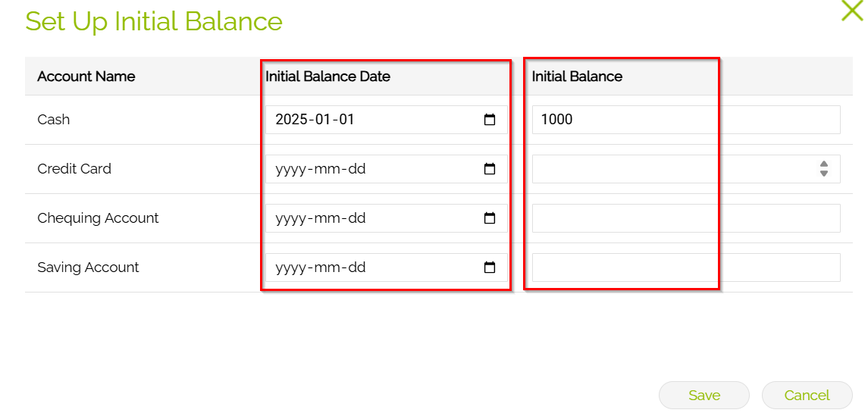This screenshot has width=868, height=413.
Task: Increase Credit Card balance with up arrow
Action: tap(824, 164)
